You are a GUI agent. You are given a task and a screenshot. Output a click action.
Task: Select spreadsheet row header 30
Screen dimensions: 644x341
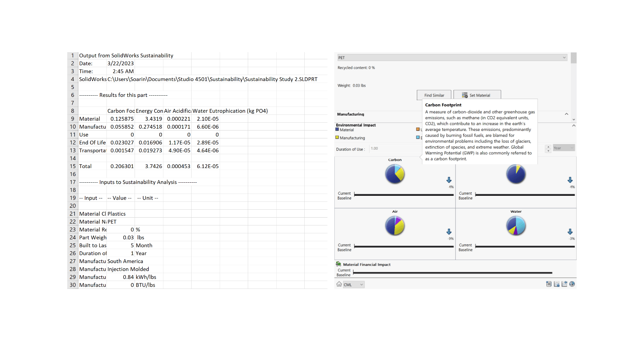[x=73, y=285]
